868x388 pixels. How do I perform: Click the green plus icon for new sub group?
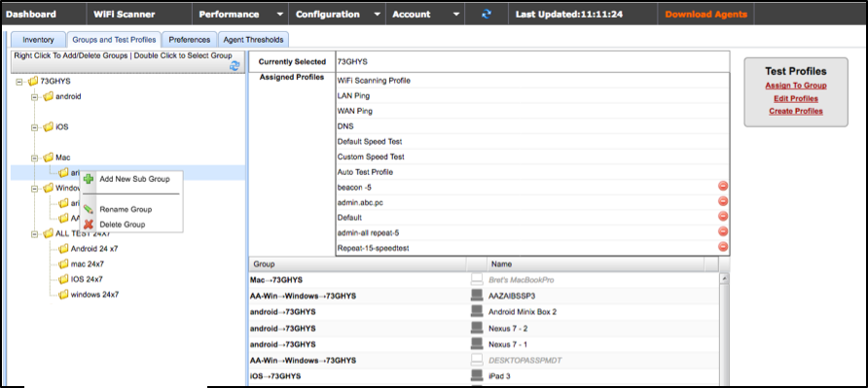[x=88, y=179]
